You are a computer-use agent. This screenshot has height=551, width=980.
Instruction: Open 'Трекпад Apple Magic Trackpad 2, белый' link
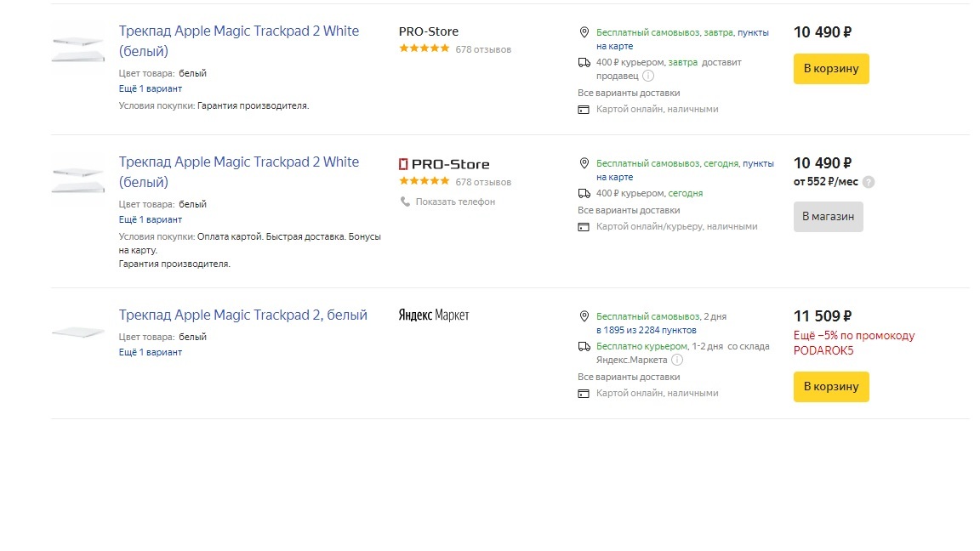click(243, 315)
